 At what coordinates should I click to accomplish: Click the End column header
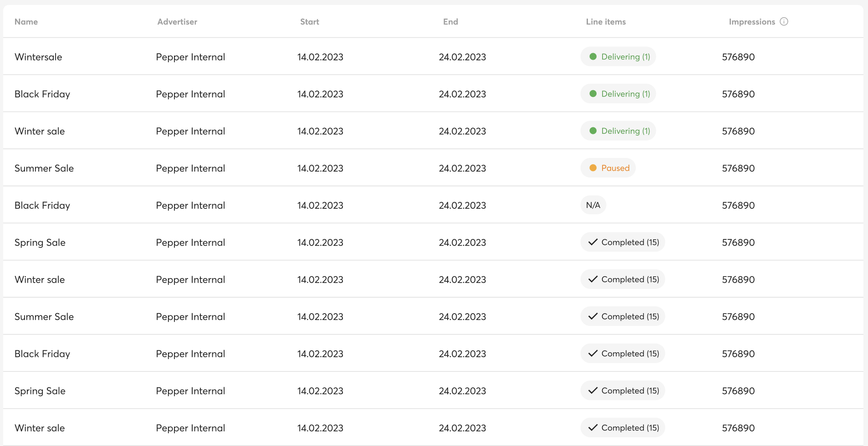click(450, 22)
